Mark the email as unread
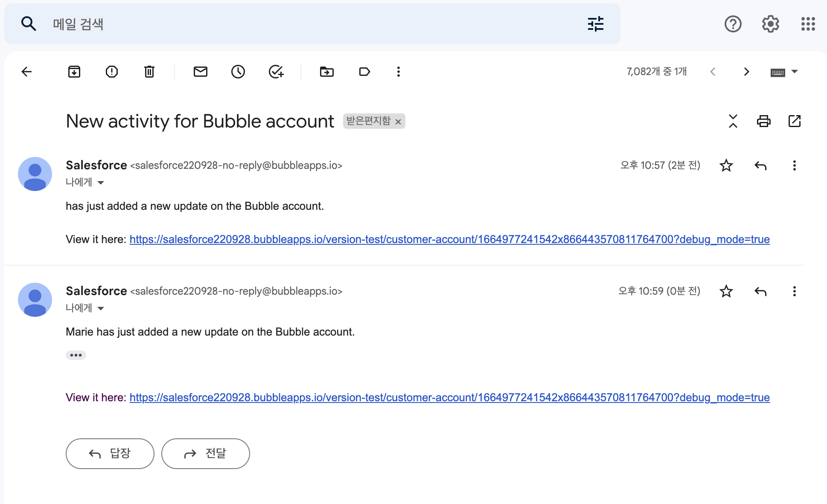 (200, 72)
